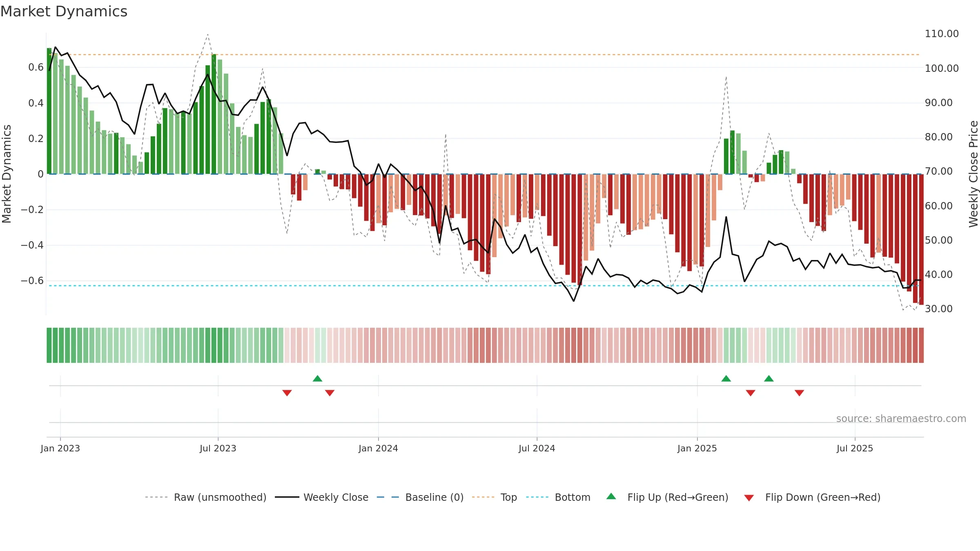Click the 30.00 price tick label
This screenshot has width=980, height=551.
[x=939, y=309]
